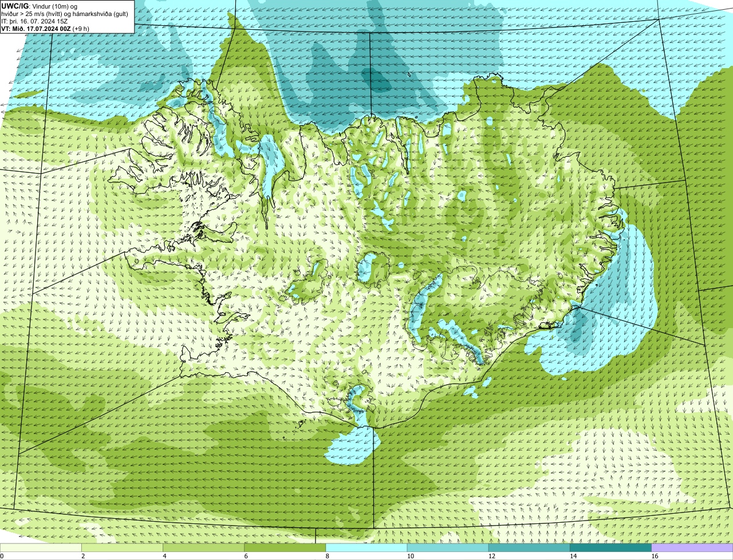Click the 14–16 m/s dark teal swatch
The image size is (733, 560).
coord(611,548)
